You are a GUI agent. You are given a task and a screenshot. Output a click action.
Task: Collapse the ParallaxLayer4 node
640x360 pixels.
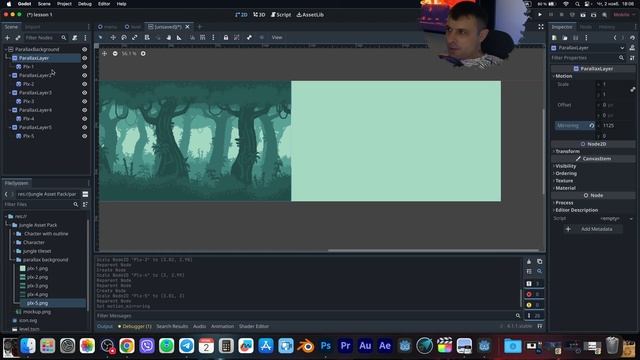click(10, 110)
